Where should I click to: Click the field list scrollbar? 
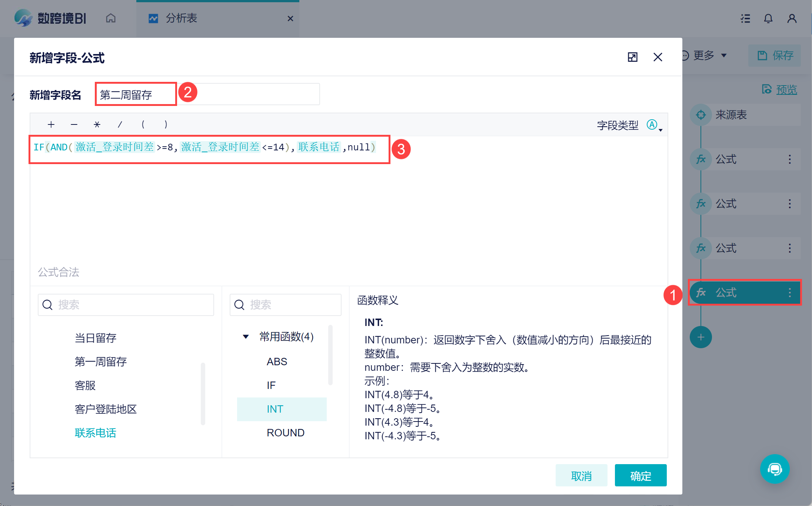pyautogui.click(x=203, y=393)
